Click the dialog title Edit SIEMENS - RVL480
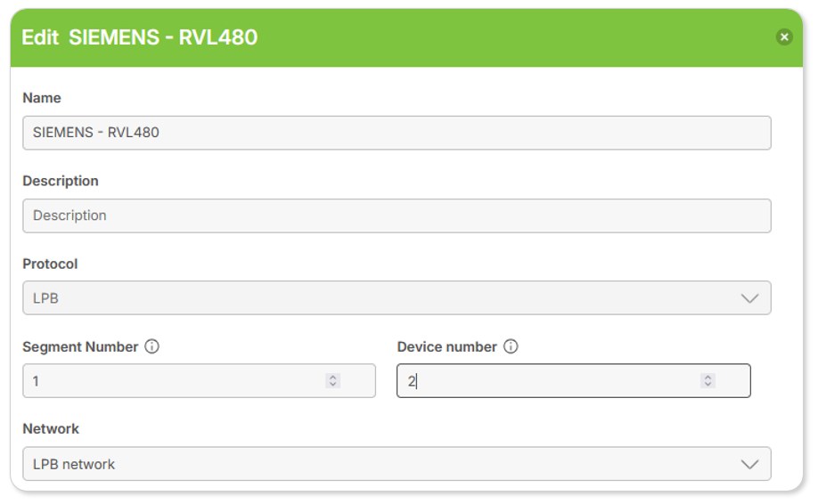Image resolution: width=818 pixels, height=504 pixels. click(140, 37)
